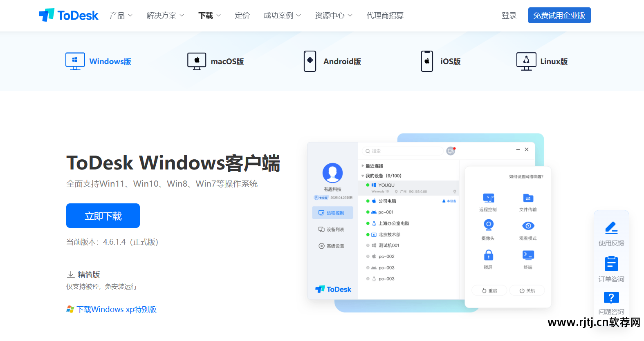The width and height of the screenshot is (644, 341).
Task: Open 设备列表 in the client's sidebar
Action: [x=332, y=230]
